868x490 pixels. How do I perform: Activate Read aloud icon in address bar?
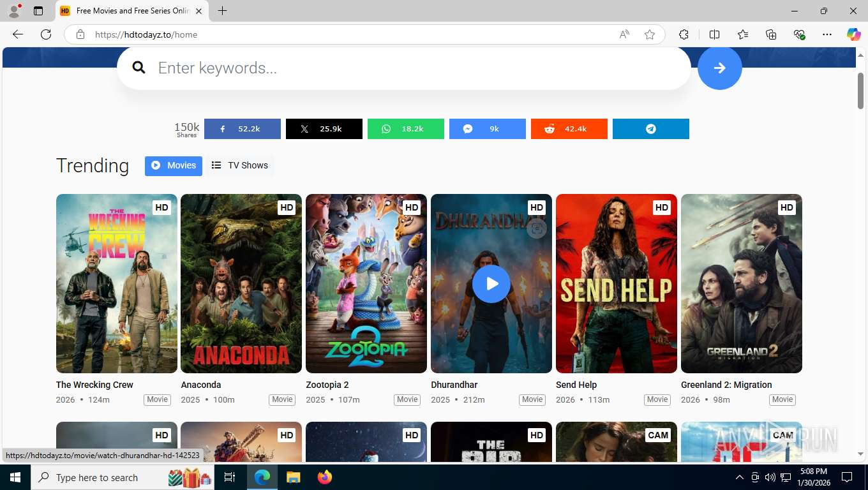coord(624,34)
